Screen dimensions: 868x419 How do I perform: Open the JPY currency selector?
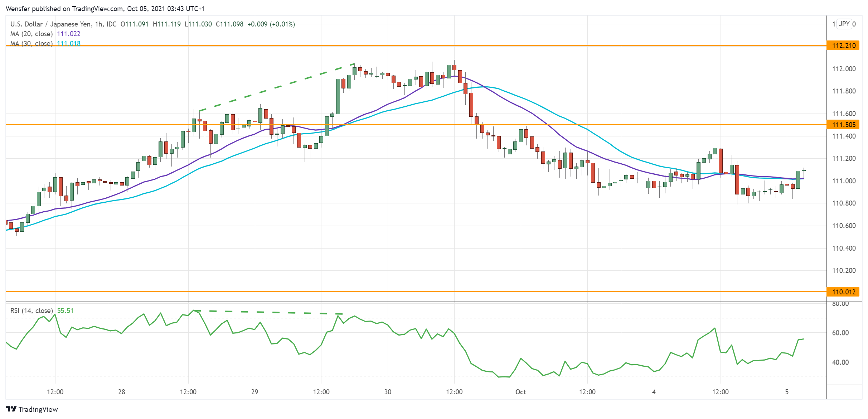[844, 24]
